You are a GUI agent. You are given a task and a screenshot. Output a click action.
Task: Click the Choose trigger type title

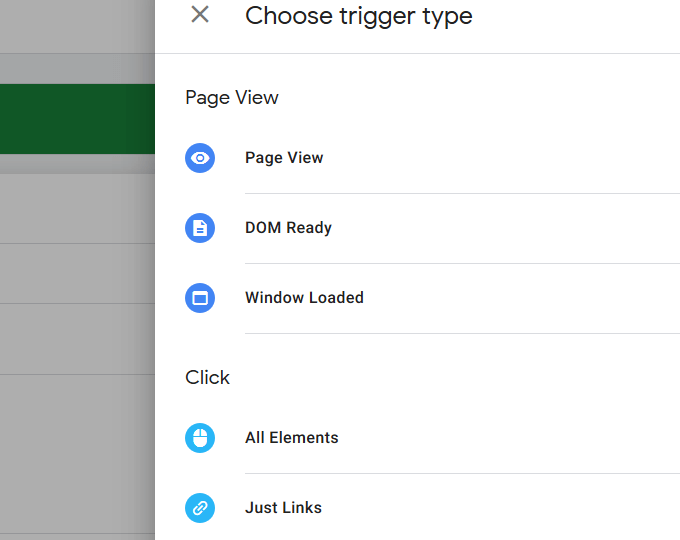tap(358, 16)
